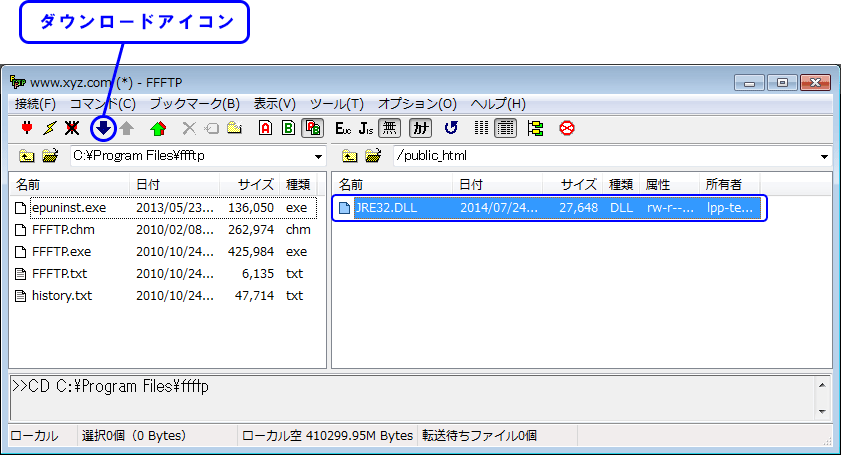Select ASCII transfer mode icon A
Screen dimensions: 841x455
point(265,128)
